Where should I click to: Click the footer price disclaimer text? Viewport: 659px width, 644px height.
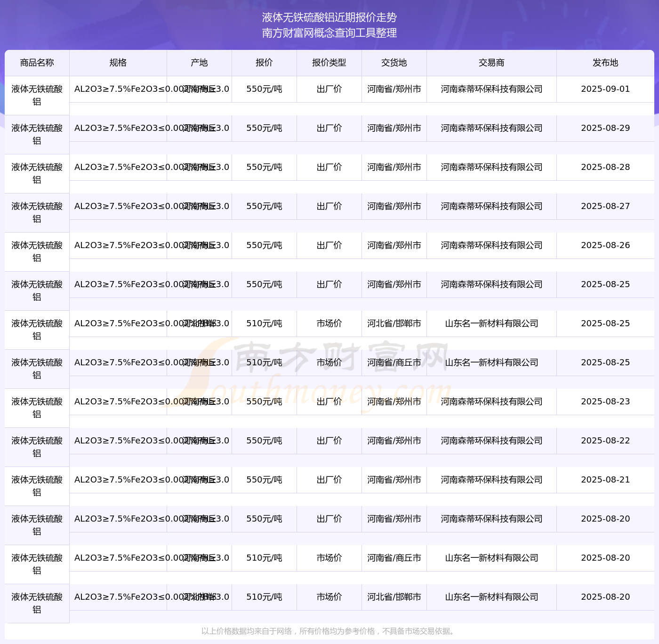[x=329, y=631]
